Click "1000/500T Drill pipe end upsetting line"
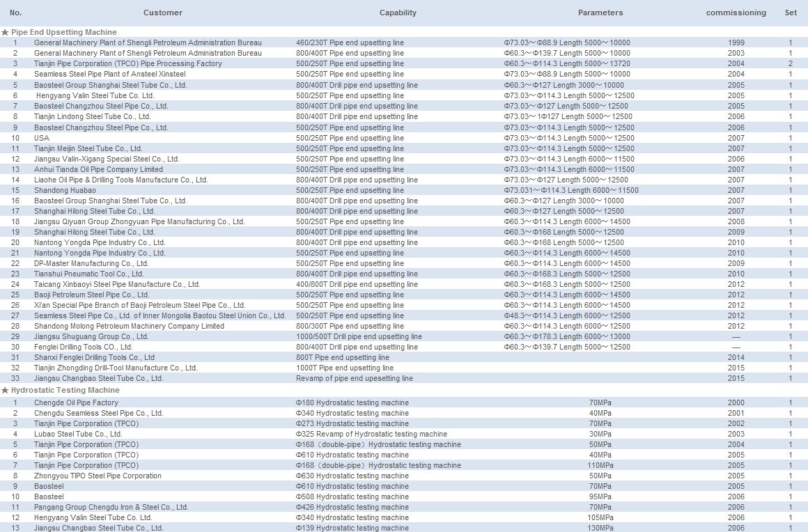 [x=359, y=337]
